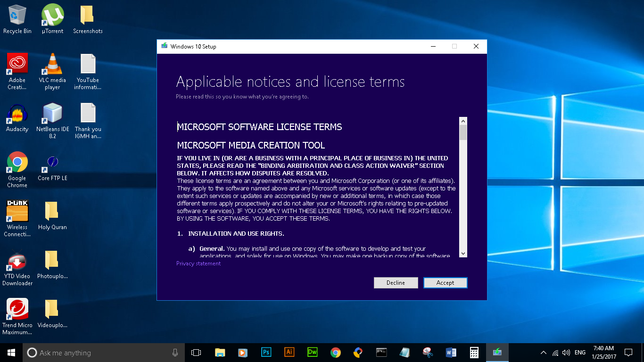
Task: Launch Microsoft Word from the taskbar
Action: [451, 352]
